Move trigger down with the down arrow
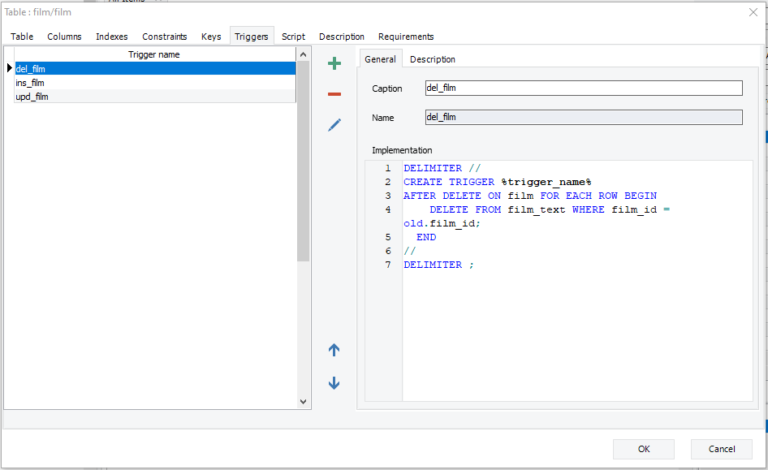Image resolution: width=768 pixels, height=470 pixels. tap(334, 383)
